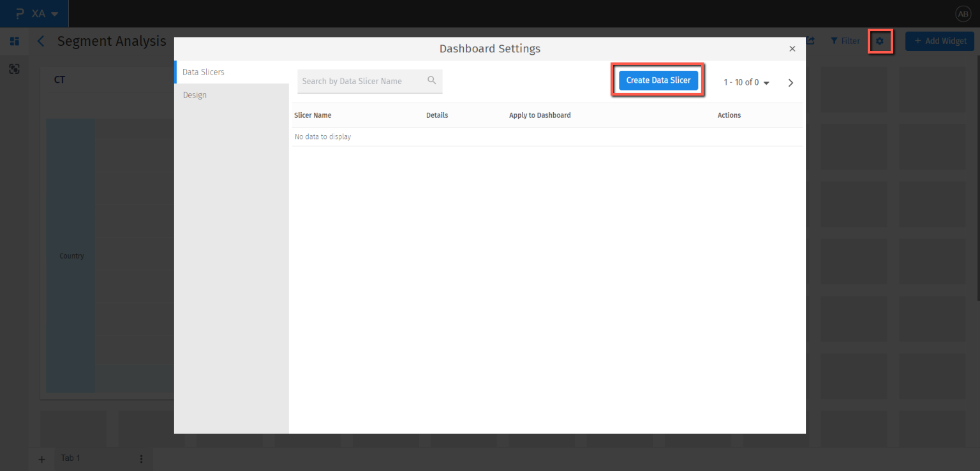980x471 pixels.
Task: Click the No data to display message
Action: 323,137
